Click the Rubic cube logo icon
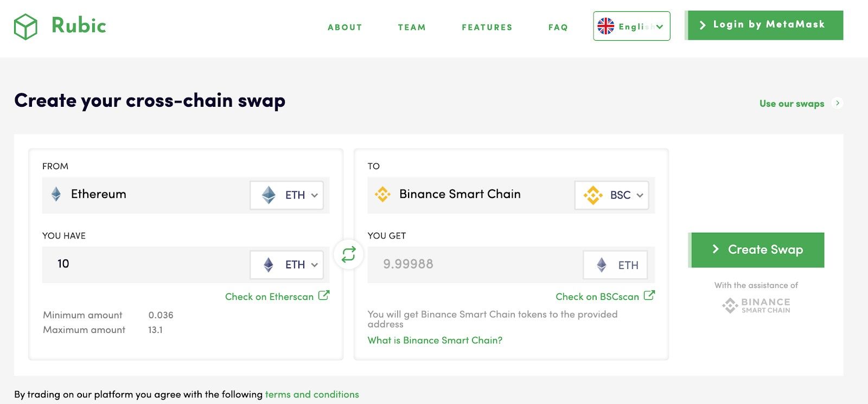The height and width of the screenshot is (404, 868). coord(25,27)
